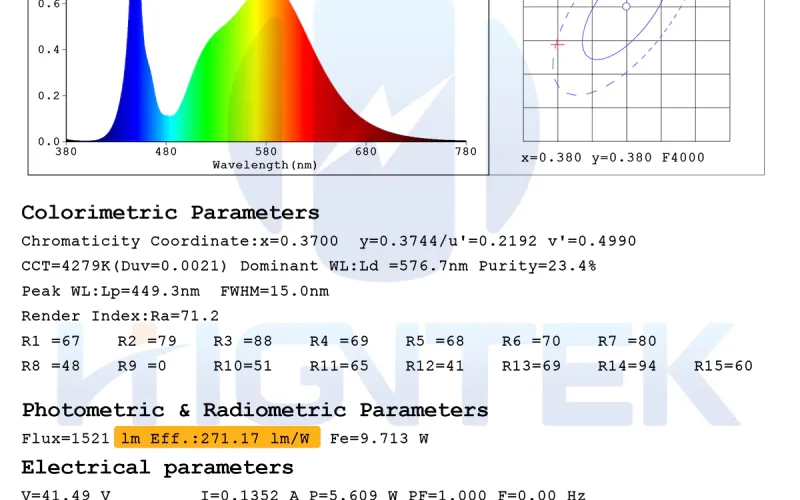Click the R2 =79 value
This screenshot has width=800, height=500.
147,341
